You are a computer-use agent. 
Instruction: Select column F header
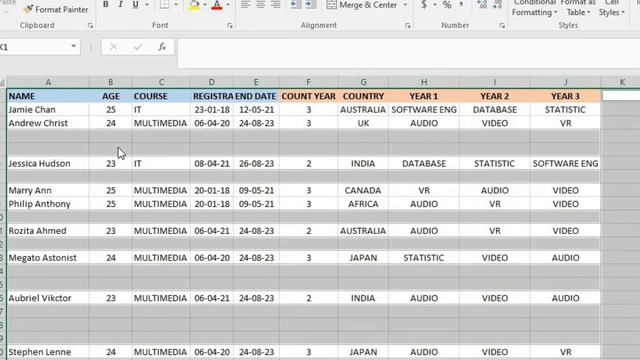tap(309, 82)
